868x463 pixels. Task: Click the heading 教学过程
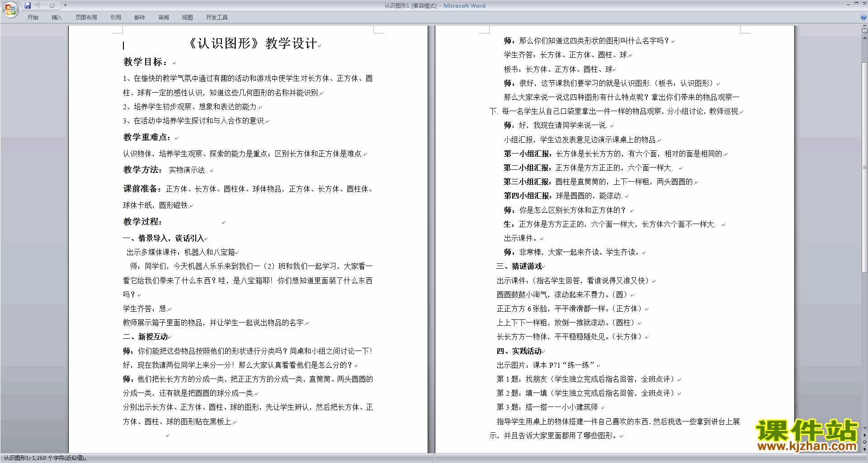click(142, 221)
